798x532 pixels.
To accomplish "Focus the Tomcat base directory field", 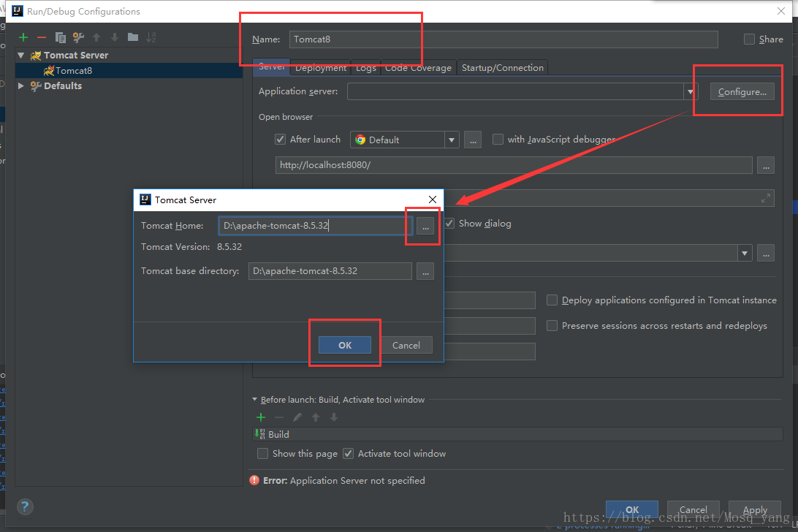I will tap(330, 271).
